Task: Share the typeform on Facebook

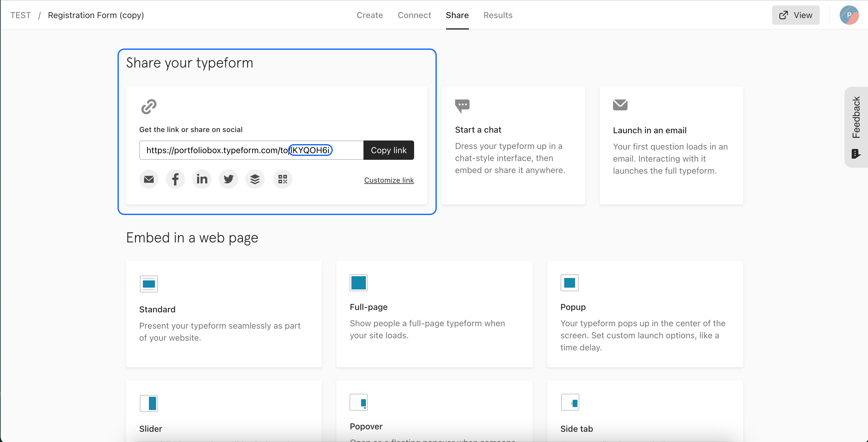Action: (175, 179)
